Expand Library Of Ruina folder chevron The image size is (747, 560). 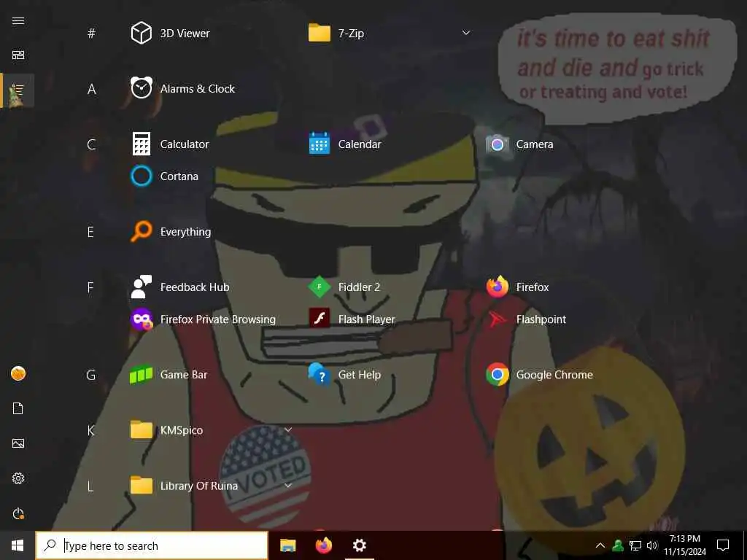tap(287, 485)
